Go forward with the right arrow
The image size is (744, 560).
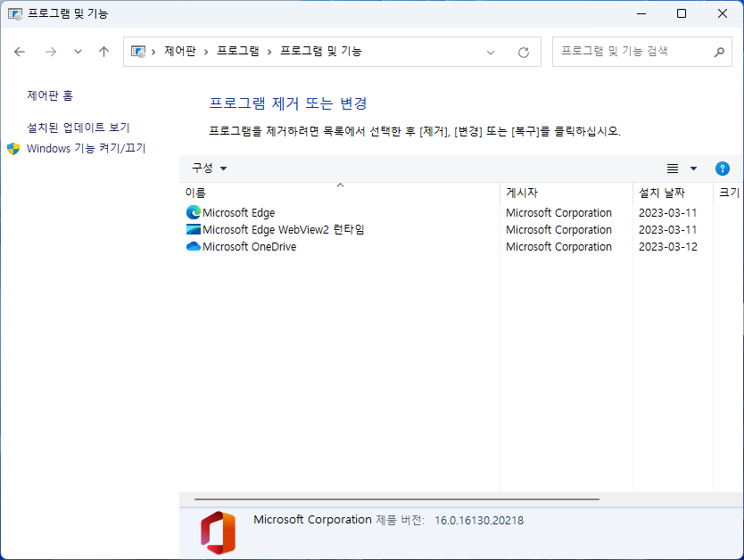pos(50,52)
